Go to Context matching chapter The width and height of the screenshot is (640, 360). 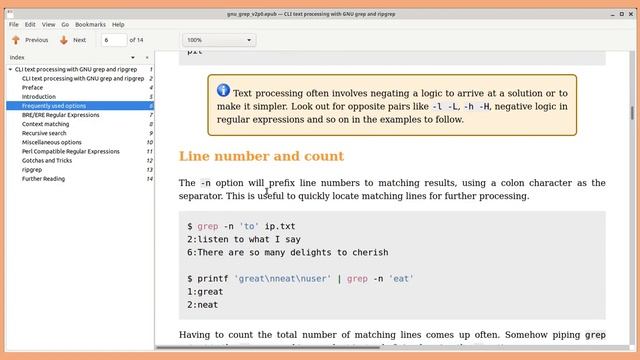[x=45, y=124]
